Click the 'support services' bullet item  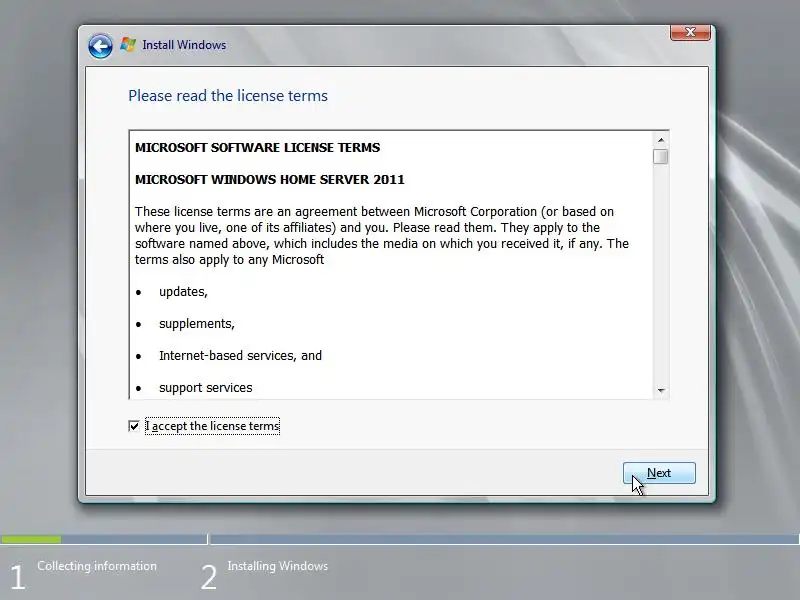[206, 388]
